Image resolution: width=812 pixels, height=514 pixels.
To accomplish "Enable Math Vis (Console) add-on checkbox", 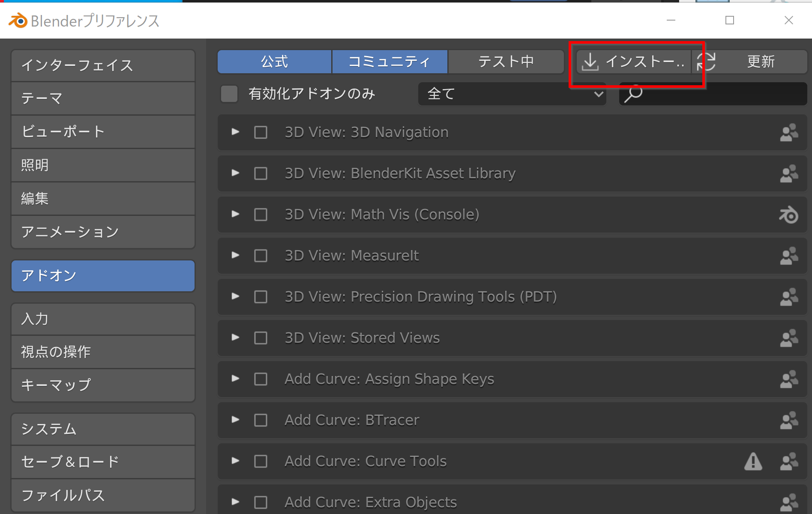I will point(261,215).
